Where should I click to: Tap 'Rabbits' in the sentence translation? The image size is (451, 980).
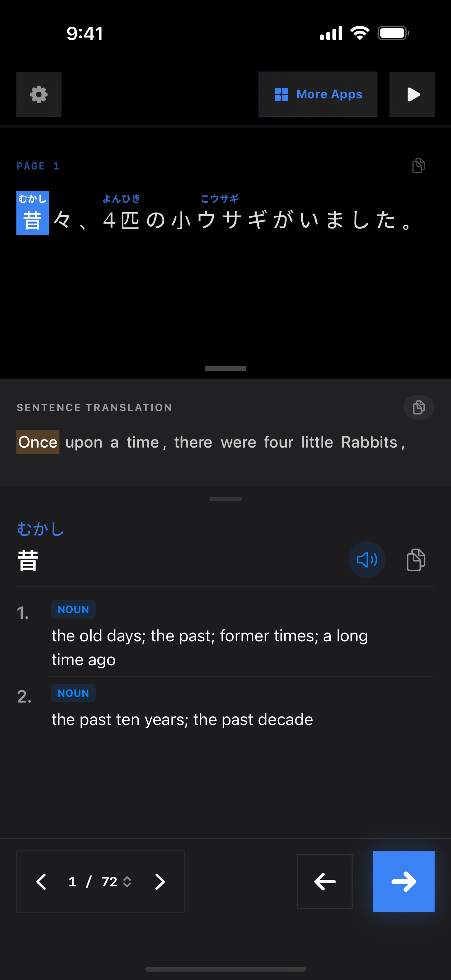[369, 442]
